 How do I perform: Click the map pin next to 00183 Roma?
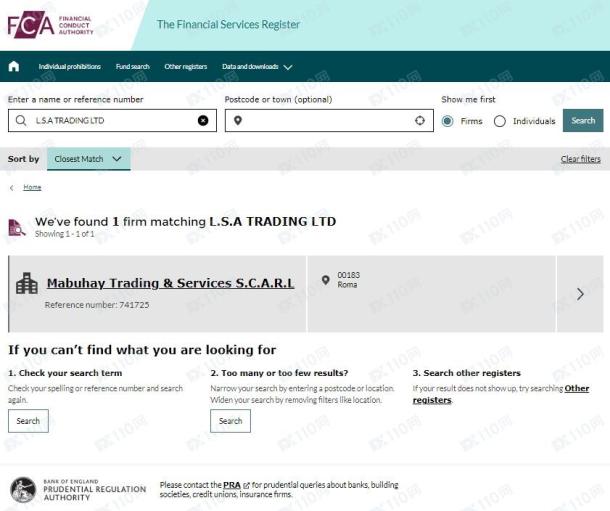326,280
